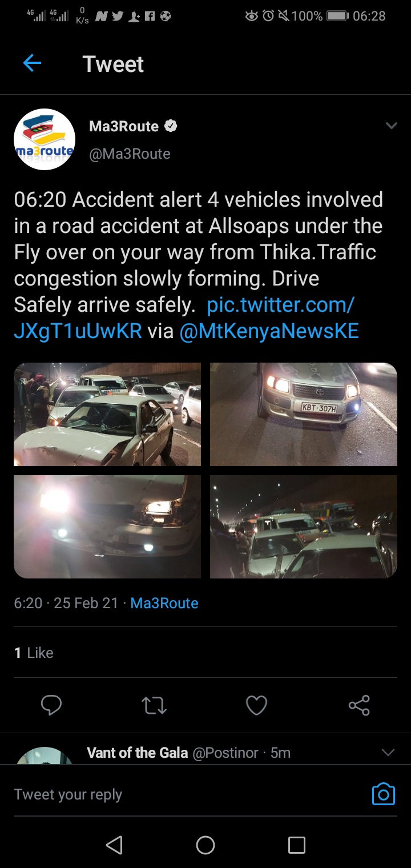
Task: Open the top-left crashed white car photo
Action: tap(107, 414)
